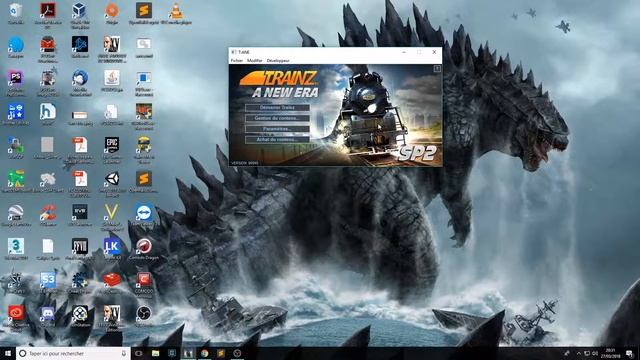The height and width of the screenshot is (360, 640).
Task: Open the Paramètres button in Trainz launcher
Action: [x=277, y=129]
